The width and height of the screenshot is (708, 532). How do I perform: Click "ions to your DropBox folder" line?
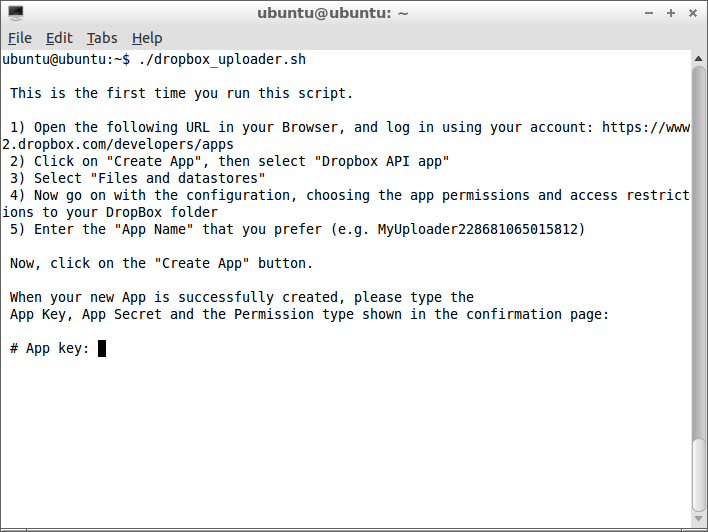(110, 212)
